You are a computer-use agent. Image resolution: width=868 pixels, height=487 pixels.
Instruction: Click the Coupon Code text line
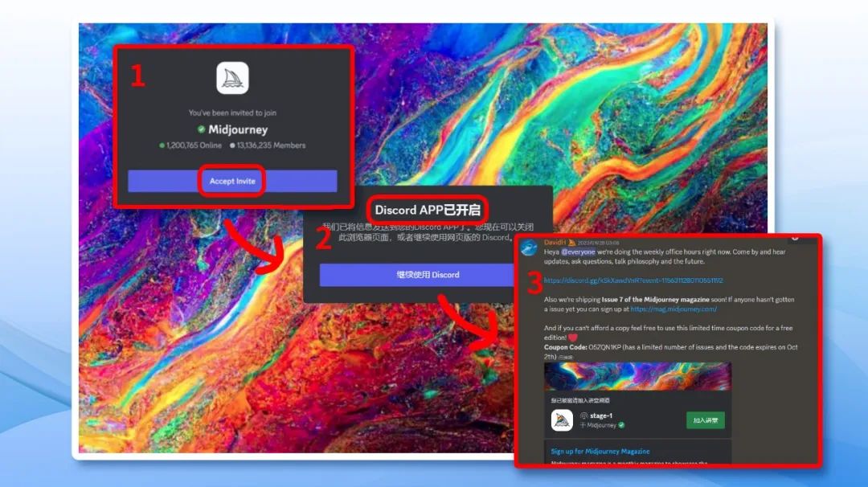670,347
